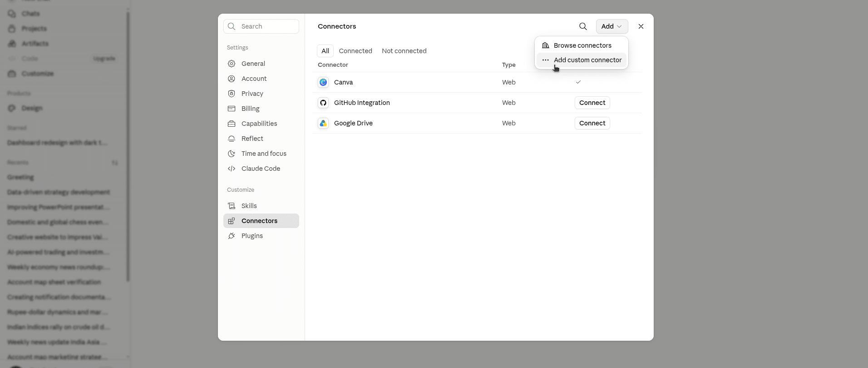Screen dimensions: 868x368
Task: Open Account settings person icon
Action: click(232, 79)
